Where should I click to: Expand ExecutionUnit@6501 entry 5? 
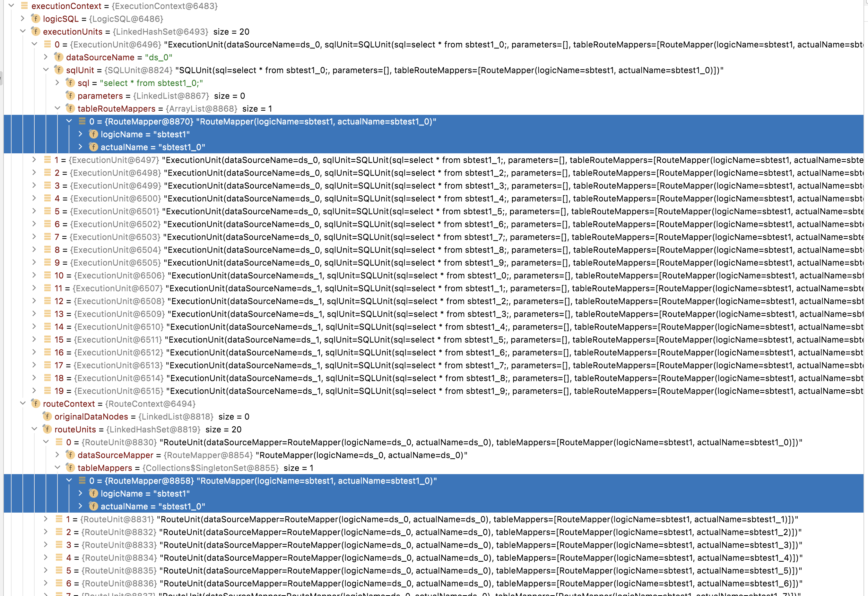point(34,211)
